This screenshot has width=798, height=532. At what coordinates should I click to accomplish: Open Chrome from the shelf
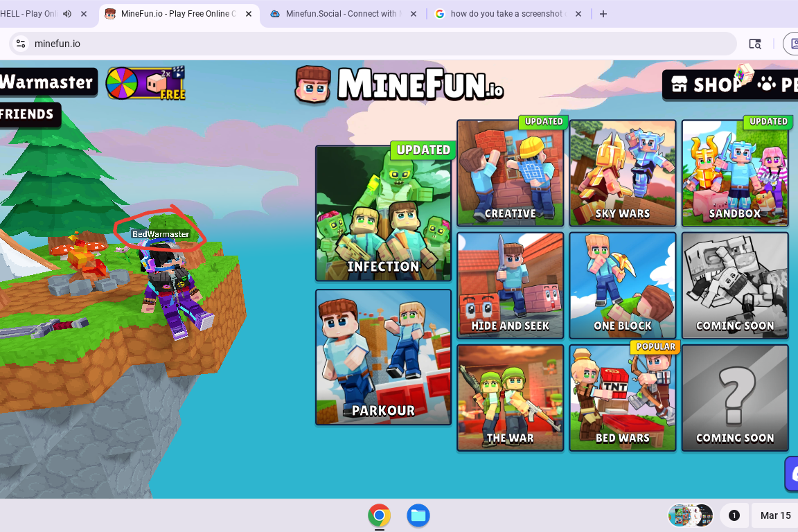click(379, 515)
